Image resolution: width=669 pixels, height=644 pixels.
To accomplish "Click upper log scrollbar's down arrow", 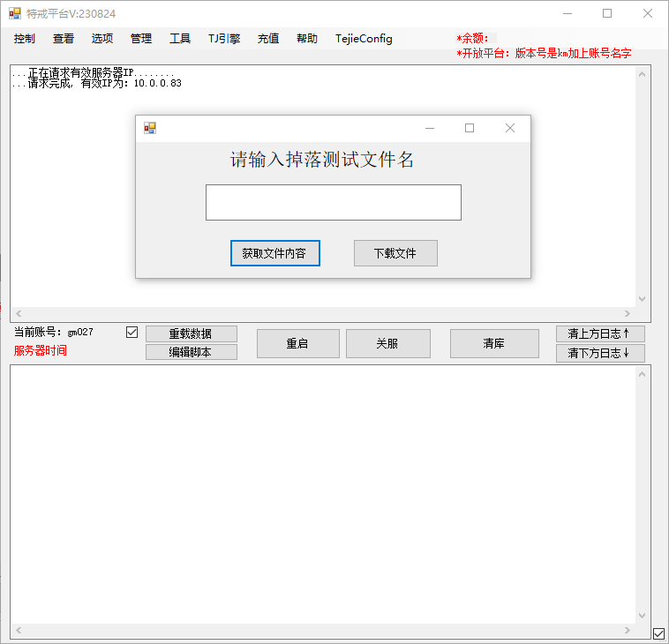I will 642,299.
